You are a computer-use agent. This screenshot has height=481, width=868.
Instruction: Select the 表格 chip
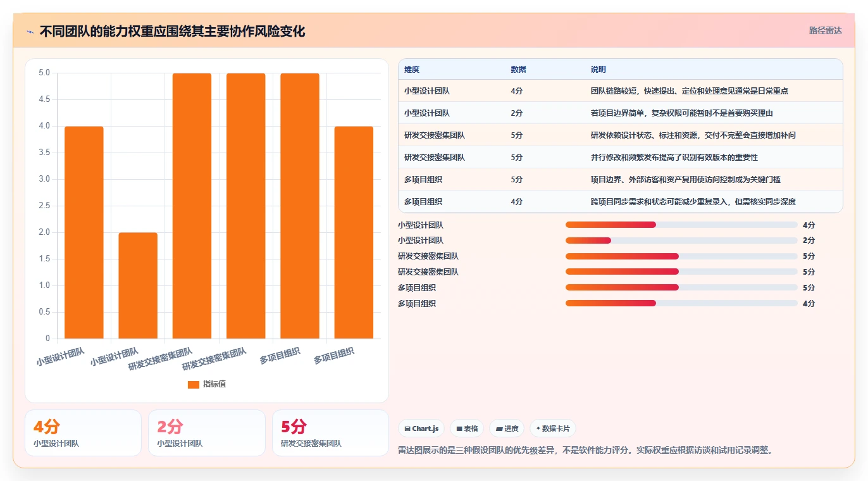tap(467, 428)
